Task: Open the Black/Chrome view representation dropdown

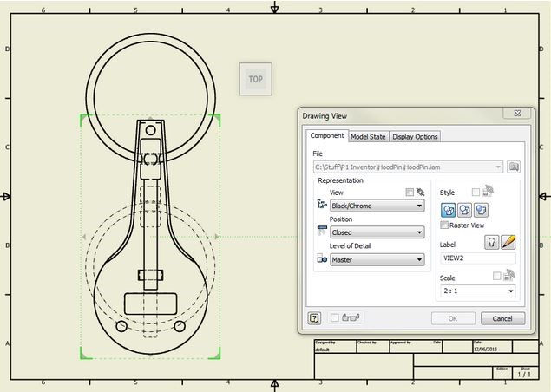Action: pos(377,206)
